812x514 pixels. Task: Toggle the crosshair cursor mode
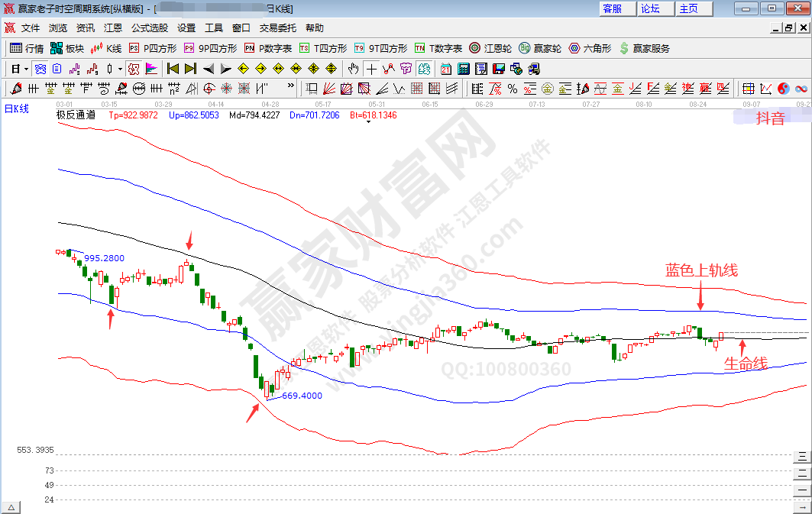point(371,68)
